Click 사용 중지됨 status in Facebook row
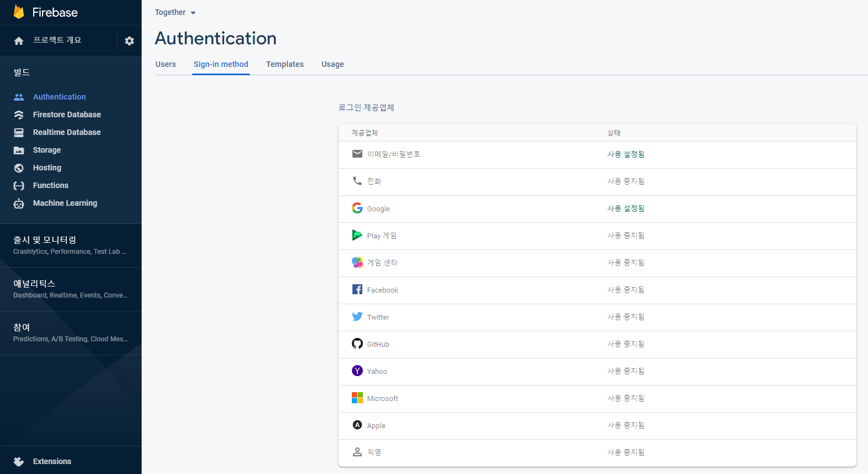The image size is (868, 474). [x=626, y=290]
